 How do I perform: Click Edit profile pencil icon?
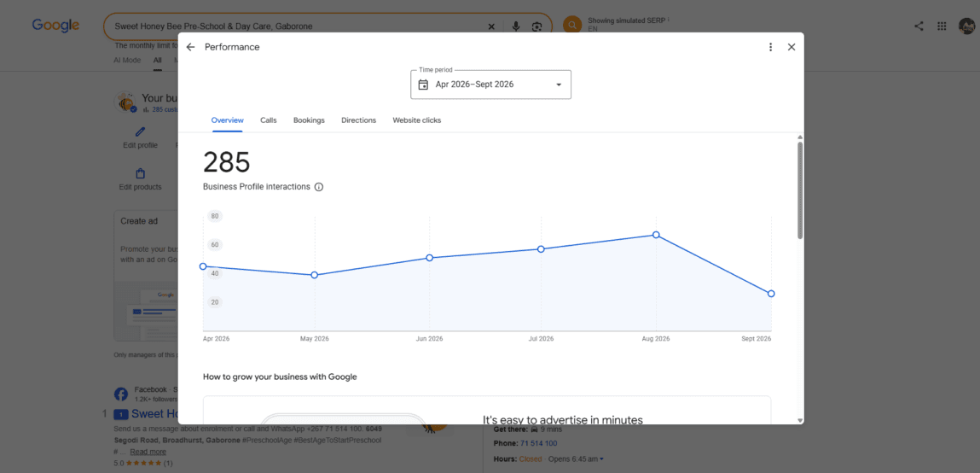[x=140, y=131]
